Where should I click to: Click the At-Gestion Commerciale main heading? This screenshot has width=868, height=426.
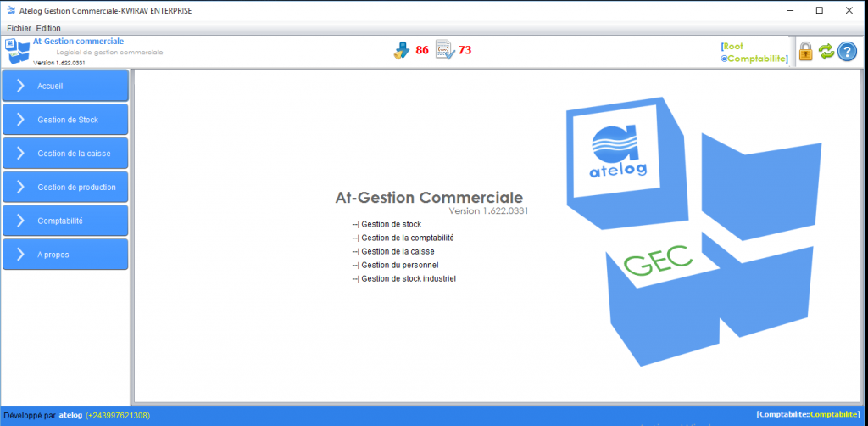tap(429, 198)
